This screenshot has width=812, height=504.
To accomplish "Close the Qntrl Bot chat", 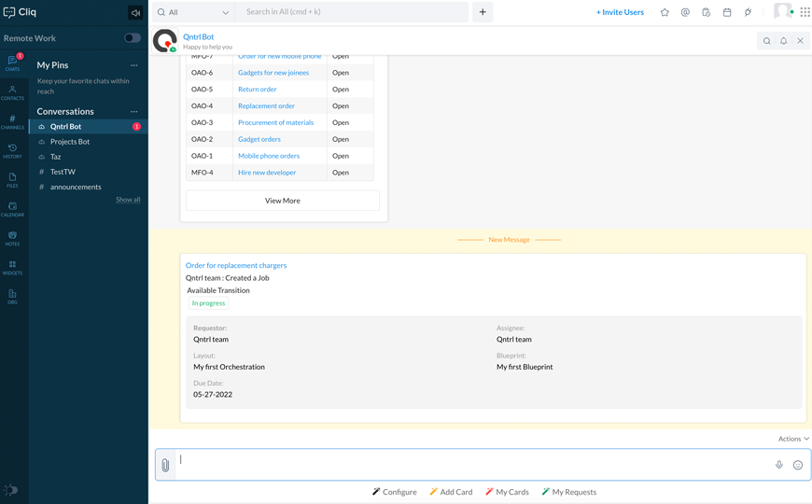I will coord(800,41).
